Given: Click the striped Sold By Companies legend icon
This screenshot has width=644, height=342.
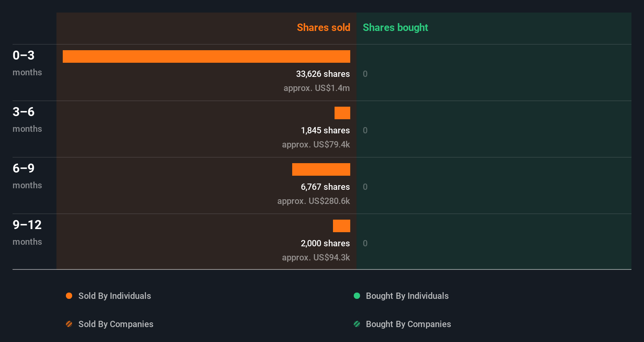Looking at the screenshot, I should coord(69,324).
